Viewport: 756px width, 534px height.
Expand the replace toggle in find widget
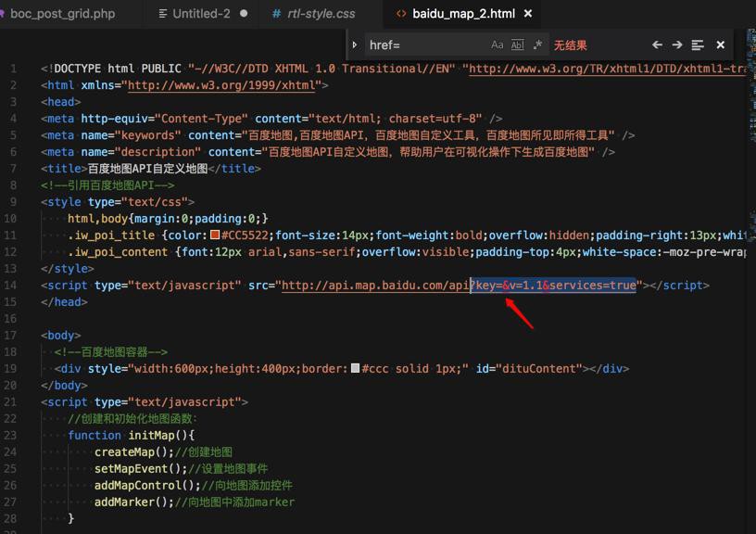point(355,44)
